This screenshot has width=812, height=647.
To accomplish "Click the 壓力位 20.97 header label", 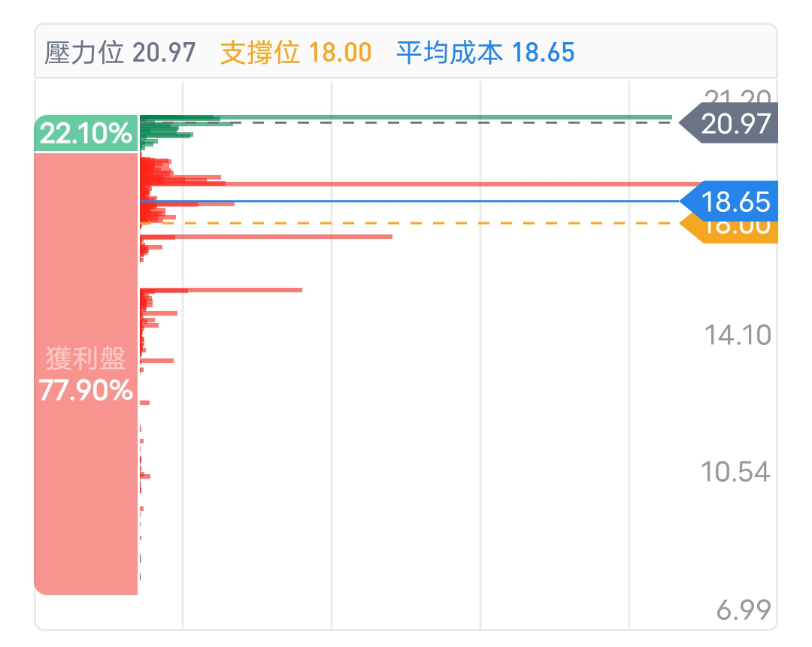I will coord(120,53).
